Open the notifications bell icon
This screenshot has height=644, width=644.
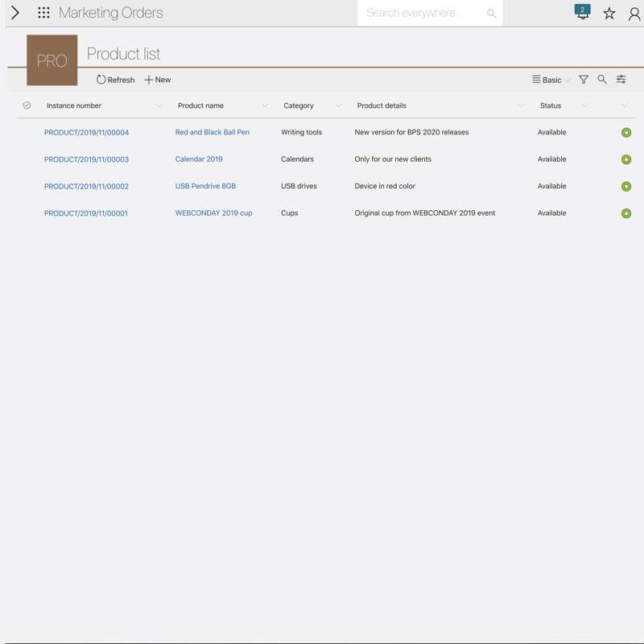(x=582, y=13)
